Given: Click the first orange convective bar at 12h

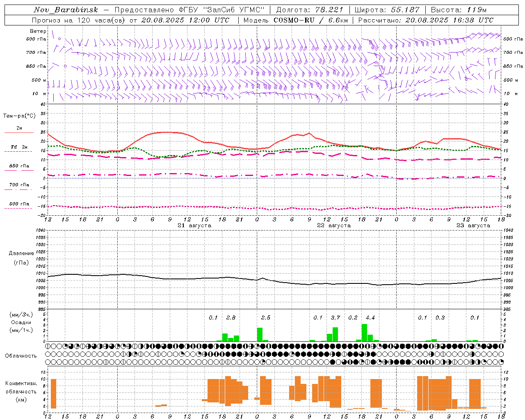Looking at the screenshot, I should coord(53,394).
